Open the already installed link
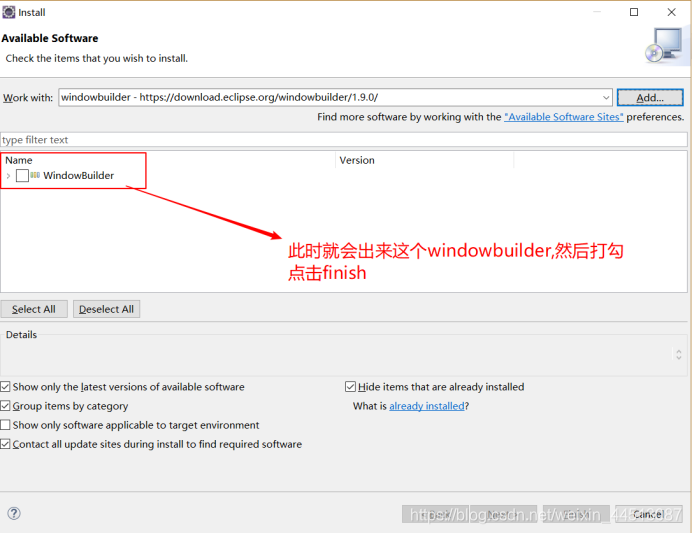The image size is (692, 534). click(x=427, y=406)
